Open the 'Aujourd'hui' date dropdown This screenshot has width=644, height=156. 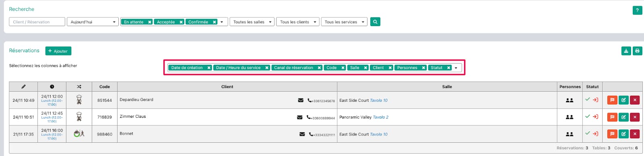(x=93, y=22)
